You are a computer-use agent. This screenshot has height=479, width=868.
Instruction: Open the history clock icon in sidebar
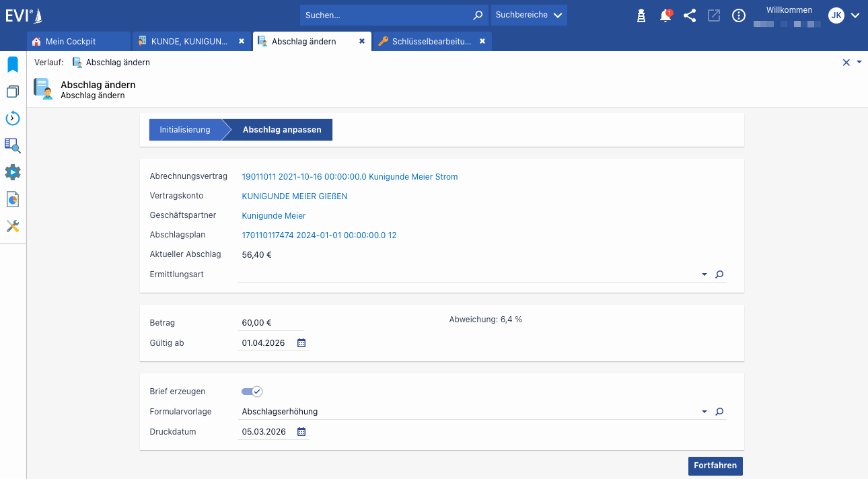(x=13, y=118)
